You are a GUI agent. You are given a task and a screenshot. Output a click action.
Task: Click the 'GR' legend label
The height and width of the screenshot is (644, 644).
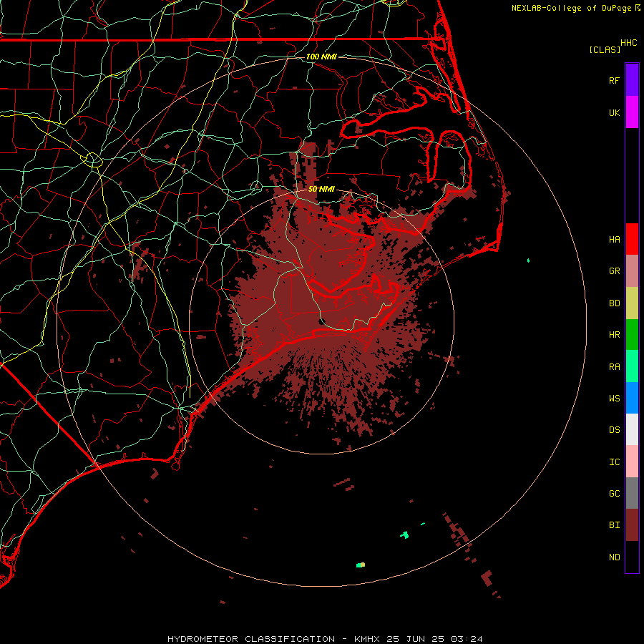pos(614,271)
